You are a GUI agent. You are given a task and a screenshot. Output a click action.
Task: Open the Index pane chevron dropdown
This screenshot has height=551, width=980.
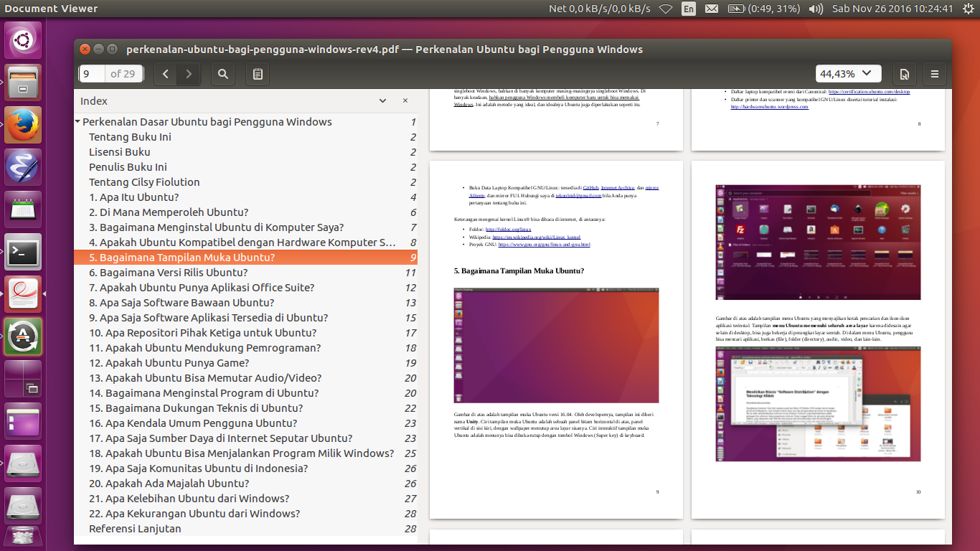tap(382, 100)
